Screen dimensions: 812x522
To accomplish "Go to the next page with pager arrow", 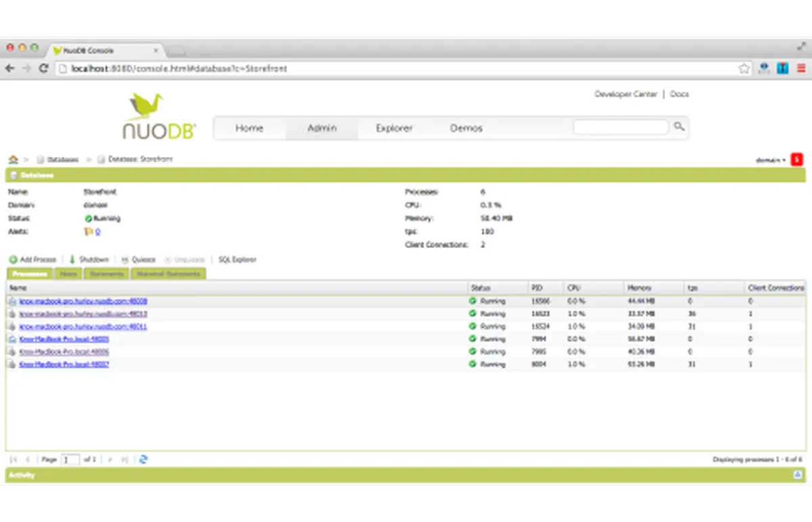I will pos(110,459).
